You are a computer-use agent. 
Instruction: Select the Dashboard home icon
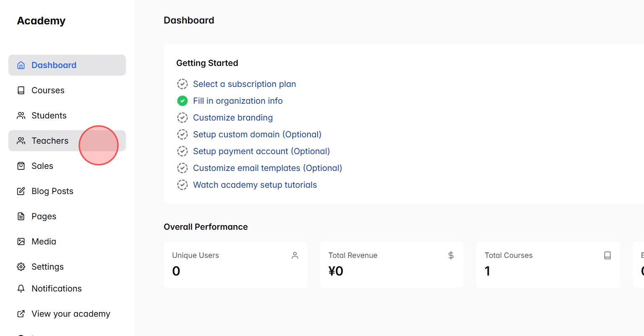(x=21, y=65)
